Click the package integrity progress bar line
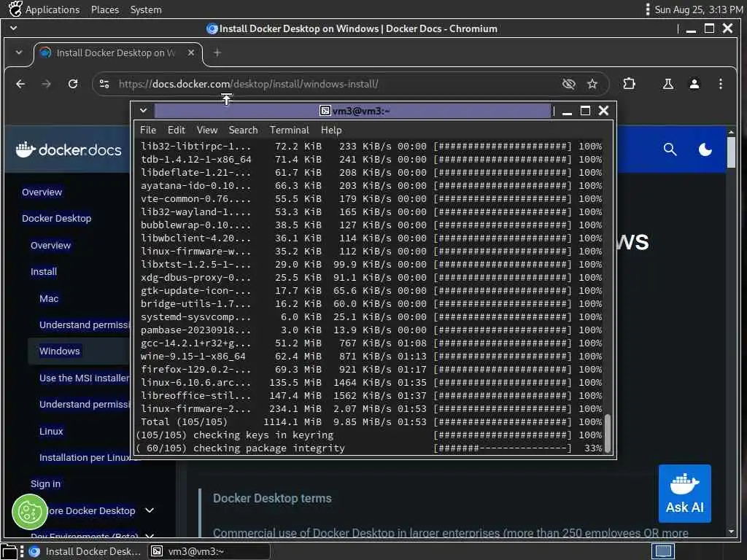This screenshot has height=560, width=747. 369,448
